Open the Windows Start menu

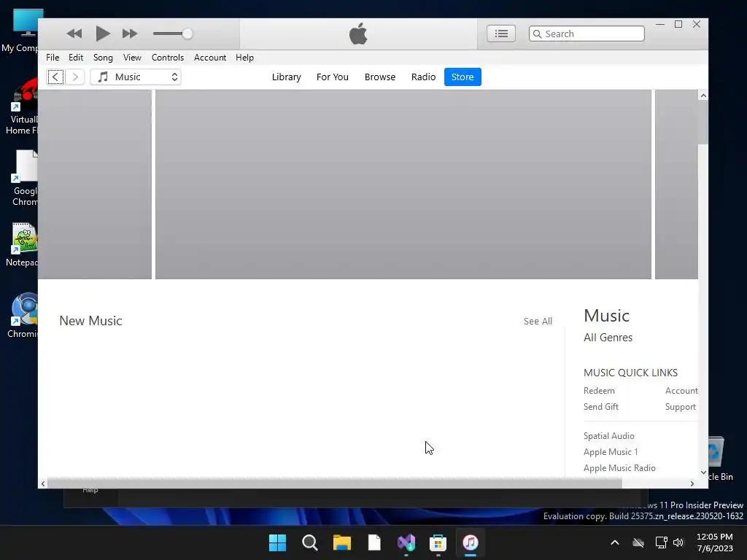277,542
